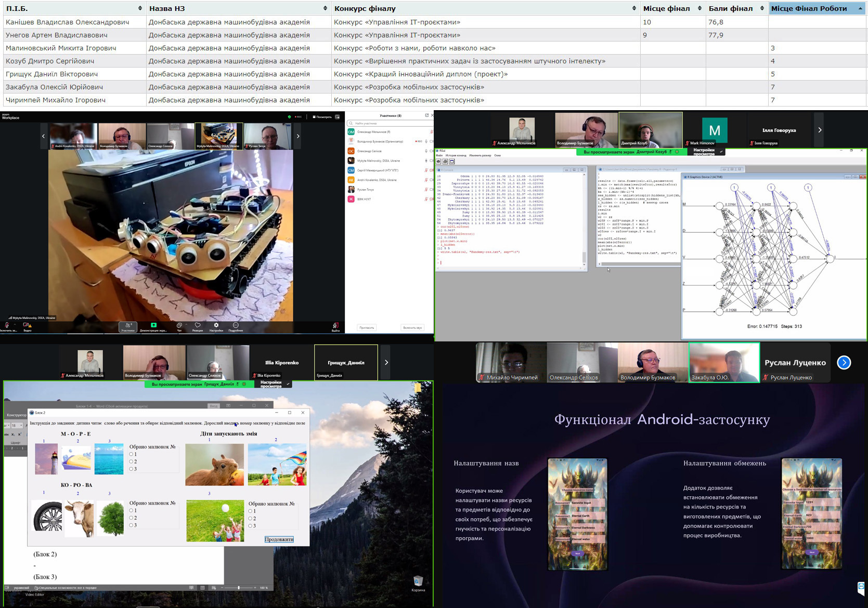Select participant Олександр Мельников in list
This screenshot has width=868, height=608.
click(x=390, y=132)
